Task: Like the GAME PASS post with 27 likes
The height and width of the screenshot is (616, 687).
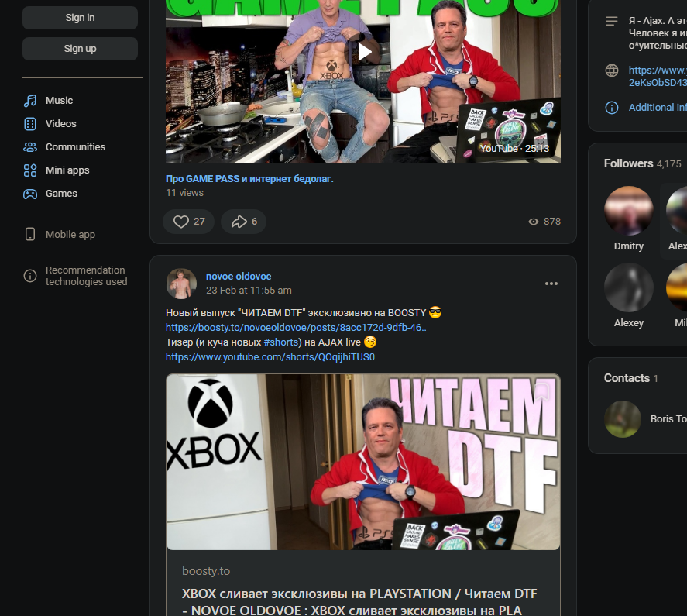Action: tap(189, 222)
